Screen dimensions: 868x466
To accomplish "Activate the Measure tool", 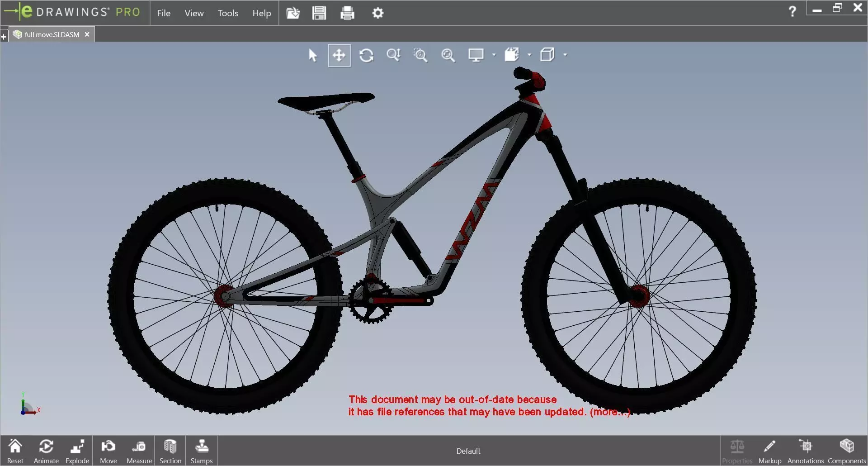I will [139, 451].
